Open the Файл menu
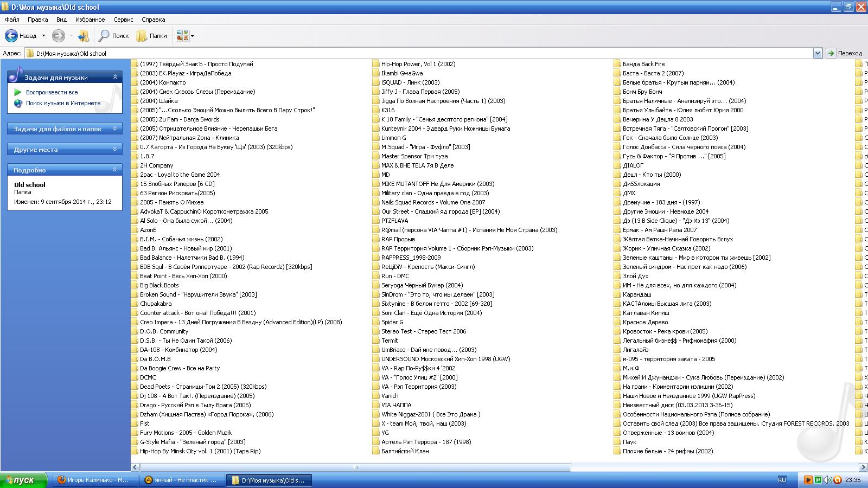Image resolution: width=868 pixels, height=488 pixels. [x=12, y=20]
